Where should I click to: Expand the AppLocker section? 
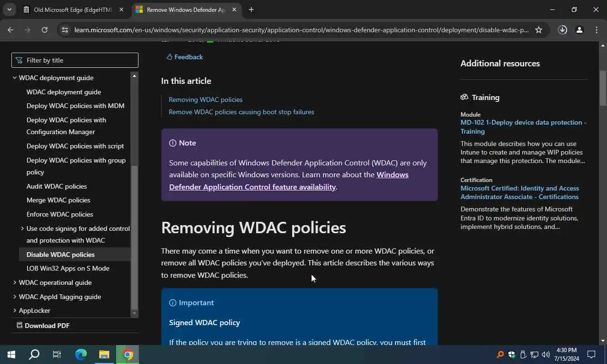14,310
